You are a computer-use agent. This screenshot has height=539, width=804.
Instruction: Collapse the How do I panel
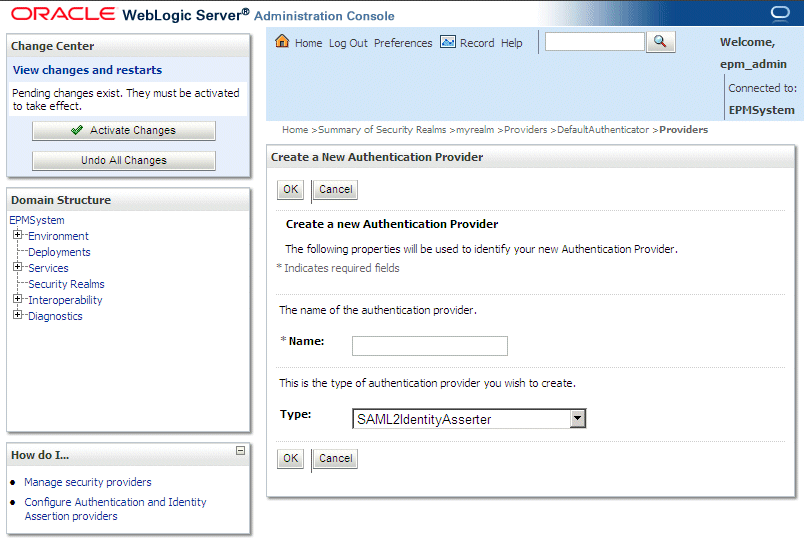coord(240,451)
